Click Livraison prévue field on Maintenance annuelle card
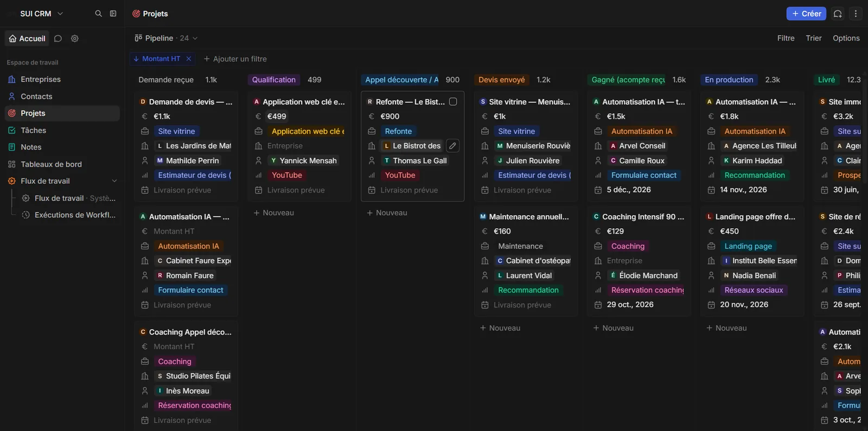868x431 pixels. [522, 305]
